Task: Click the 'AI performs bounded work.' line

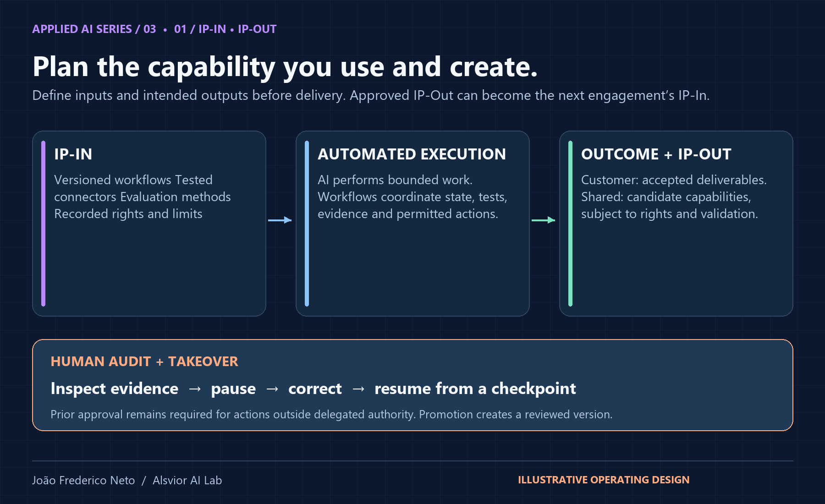Action: [395, 180]
